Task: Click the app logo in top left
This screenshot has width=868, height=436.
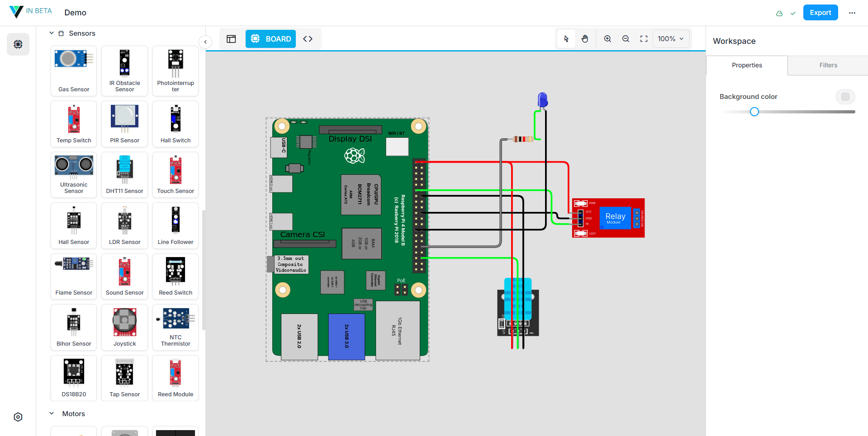Action: 16,12
